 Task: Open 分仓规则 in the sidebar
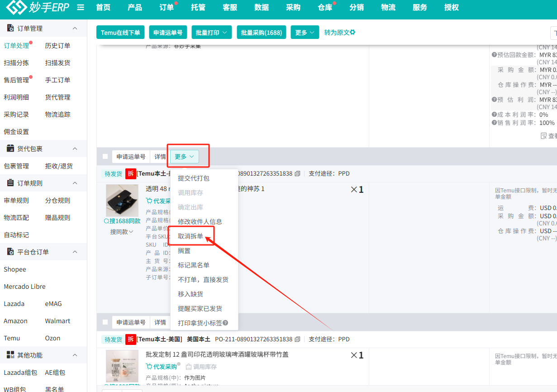(x=57, y=201)
